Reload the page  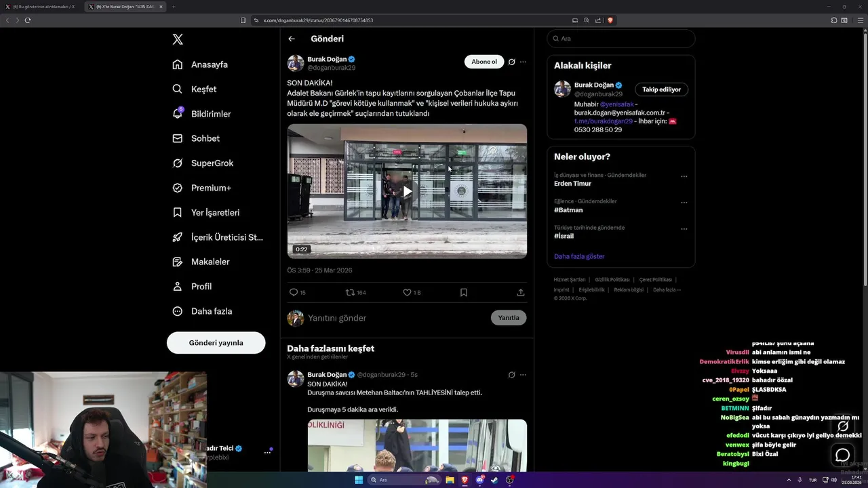tap(28, 20)
